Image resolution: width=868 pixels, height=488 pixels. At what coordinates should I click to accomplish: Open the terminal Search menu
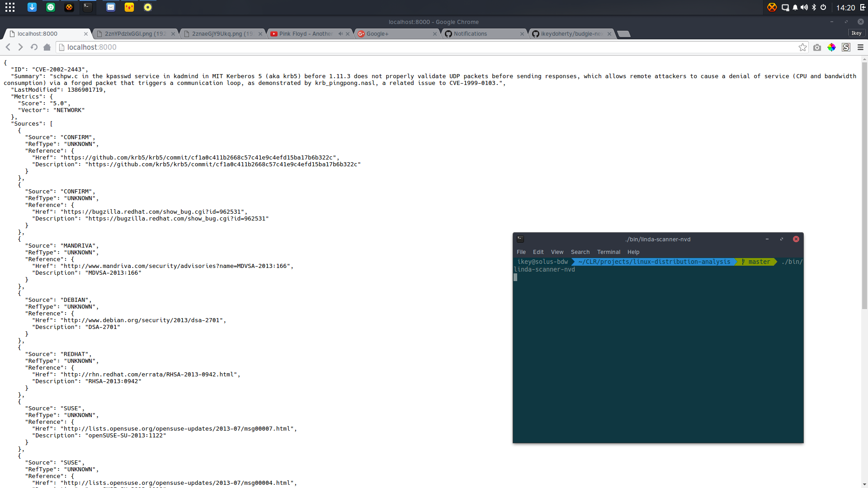tap(580, 252)
